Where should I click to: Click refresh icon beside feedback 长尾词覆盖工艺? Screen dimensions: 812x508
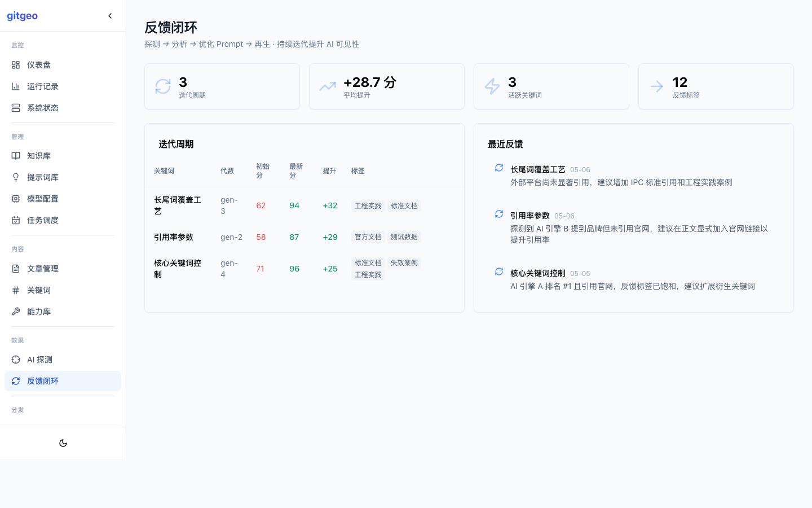(499, 168)
